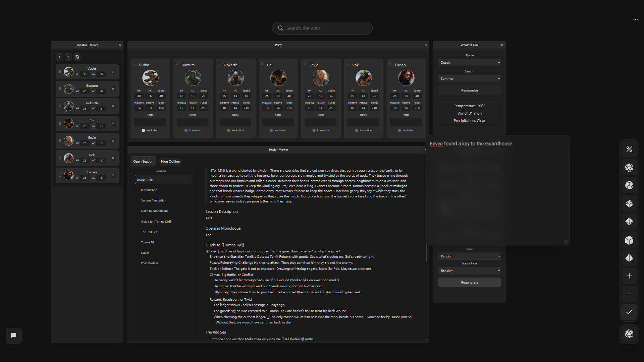Viewport: 644px width, 362px height.
Task: Toggle Eevie's Inspiration checkbox
Action: (314, 130)
